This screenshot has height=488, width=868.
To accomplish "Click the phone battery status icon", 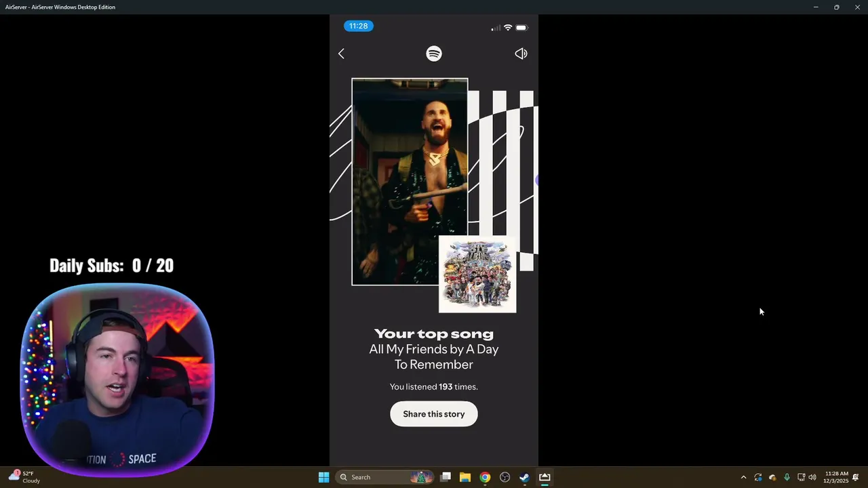I will pos(521,28).
